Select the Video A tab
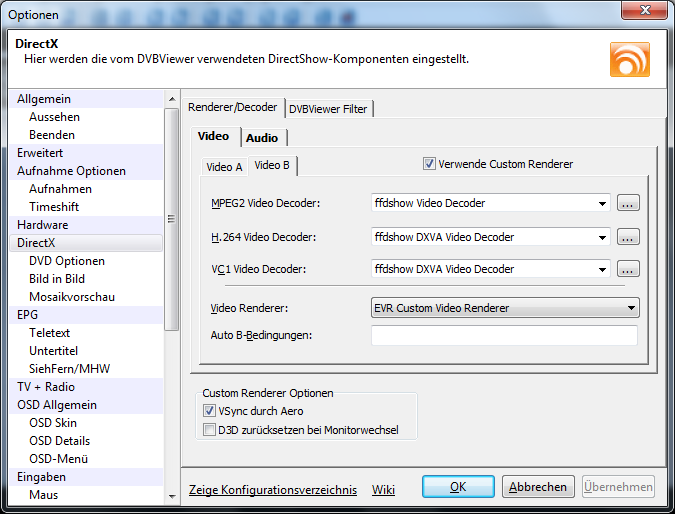Viewport: 675px width, 514px height. 224,167
